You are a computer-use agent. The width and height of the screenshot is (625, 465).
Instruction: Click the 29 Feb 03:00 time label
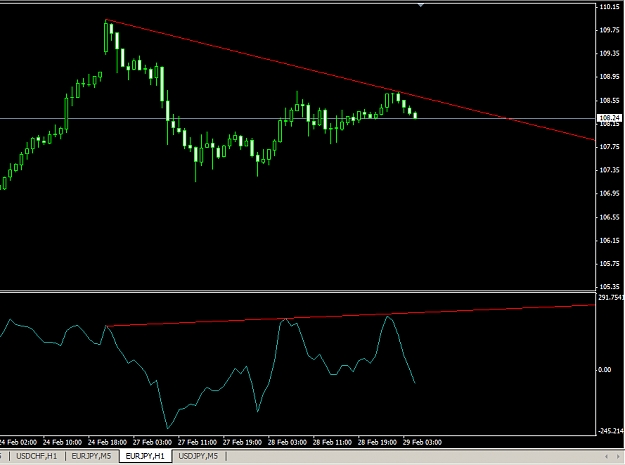pos(423,442)
